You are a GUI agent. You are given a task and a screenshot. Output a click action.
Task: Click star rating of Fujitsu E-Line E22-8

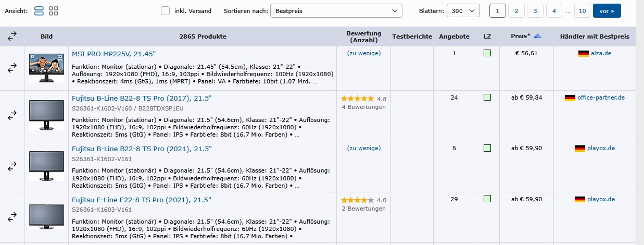point(357,200)
